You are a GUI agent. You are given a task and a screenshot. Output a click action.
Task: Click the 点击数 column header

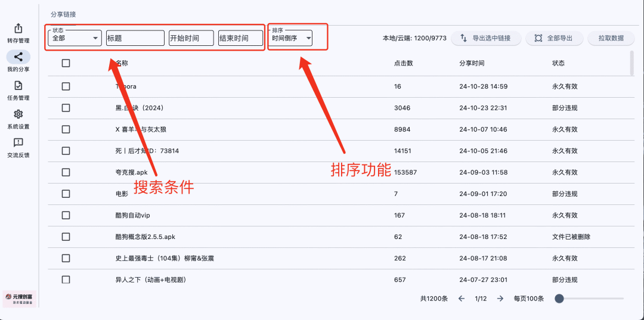pos(403,63)
